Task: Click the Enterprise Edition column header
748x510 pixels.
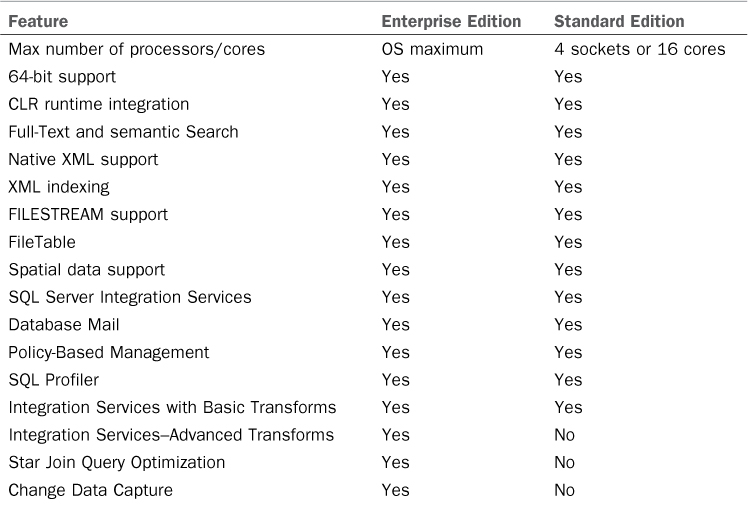Action: 451,21
